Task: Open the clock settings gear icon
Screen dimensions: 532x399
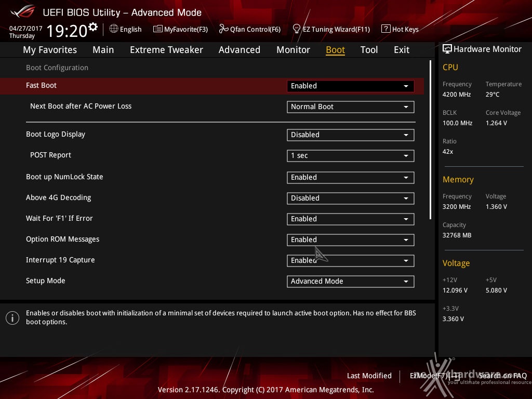Action: pos(93,26)
